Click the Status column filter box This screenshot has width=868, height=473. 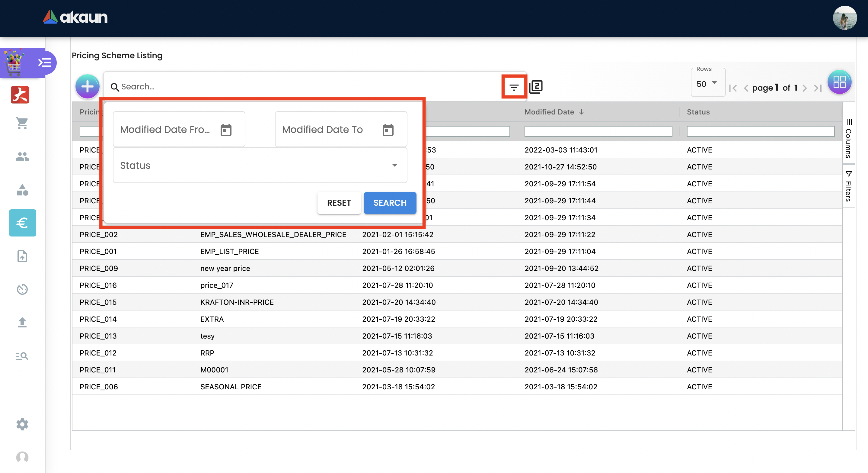coord(760,131)
